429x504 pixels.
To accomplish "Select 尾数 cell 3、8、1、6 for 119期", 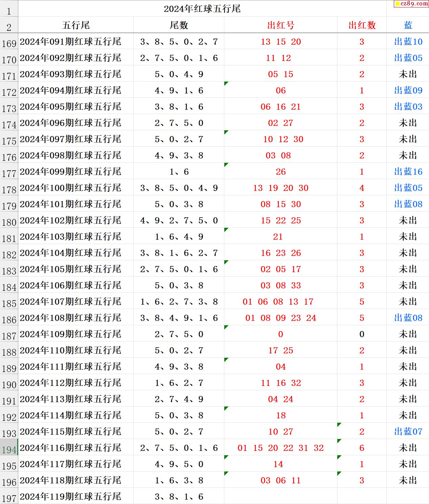I will (x=179, y=497).
